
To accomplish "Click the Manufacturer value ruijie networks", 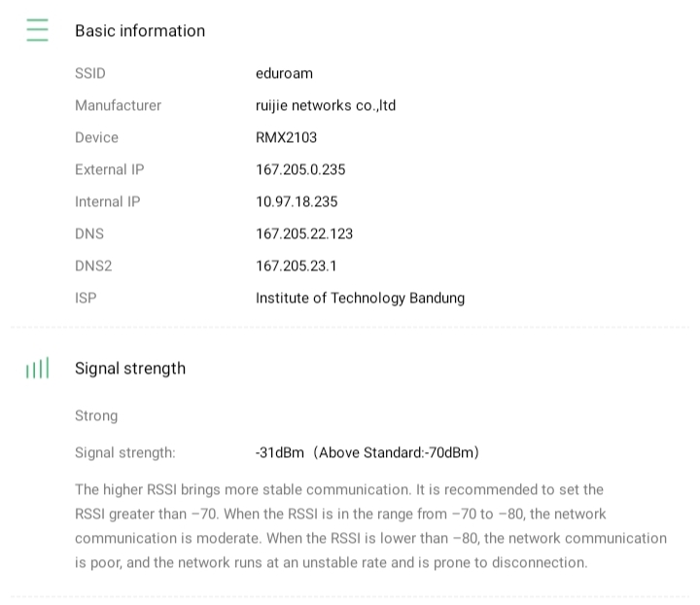I will coord(326,106).
